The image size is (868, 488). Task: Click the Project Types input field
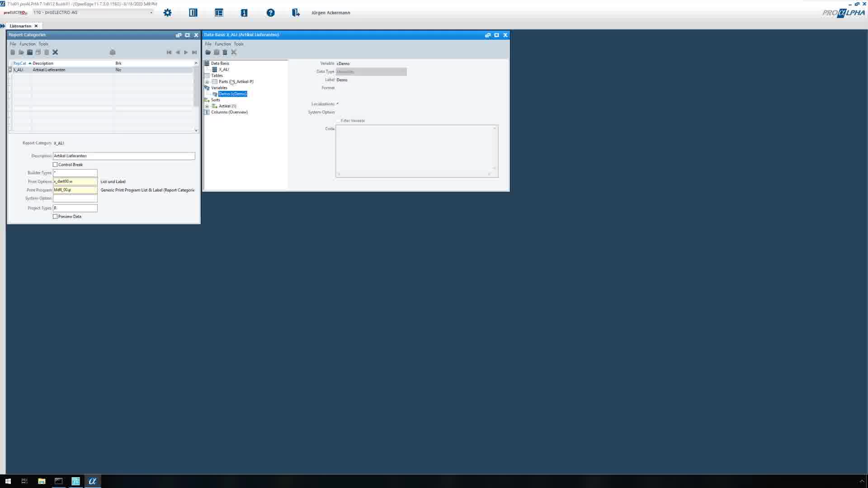(x=75, y=208)
